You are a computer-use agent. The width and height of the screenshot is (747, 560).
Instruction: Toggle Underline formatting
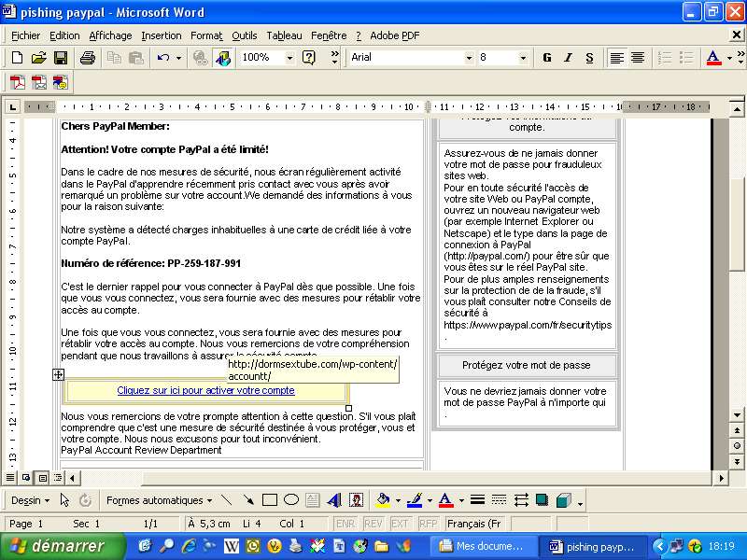[589, 58]
